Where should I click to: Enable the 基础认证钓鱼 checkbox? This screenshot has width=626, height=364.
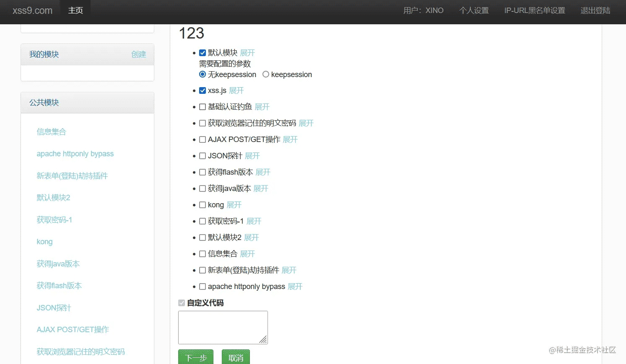point(203,107)
